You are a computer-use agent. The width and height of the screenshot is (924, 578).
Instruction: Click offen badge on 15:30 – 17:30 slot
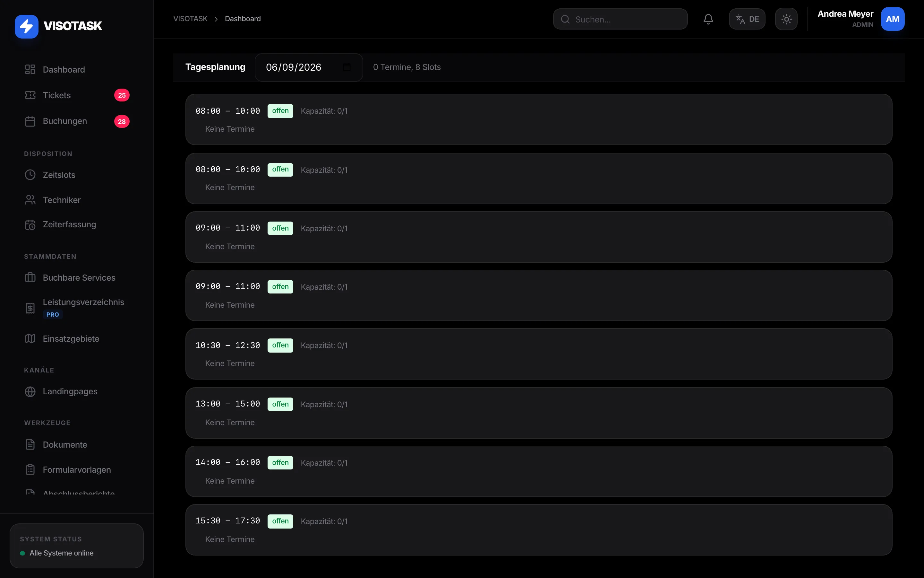[280, 521]
